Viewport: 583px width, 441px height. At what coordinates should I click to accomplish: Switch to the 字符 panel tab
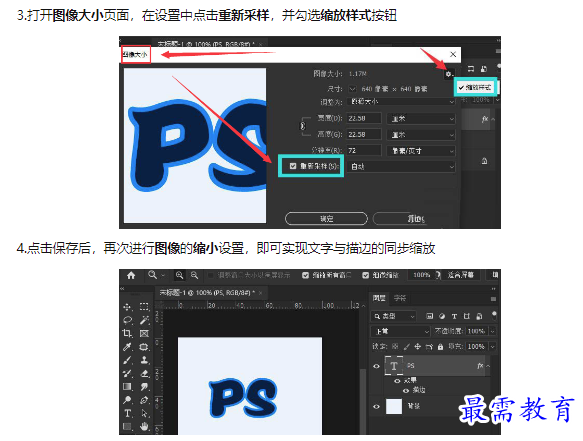point(400,298)
